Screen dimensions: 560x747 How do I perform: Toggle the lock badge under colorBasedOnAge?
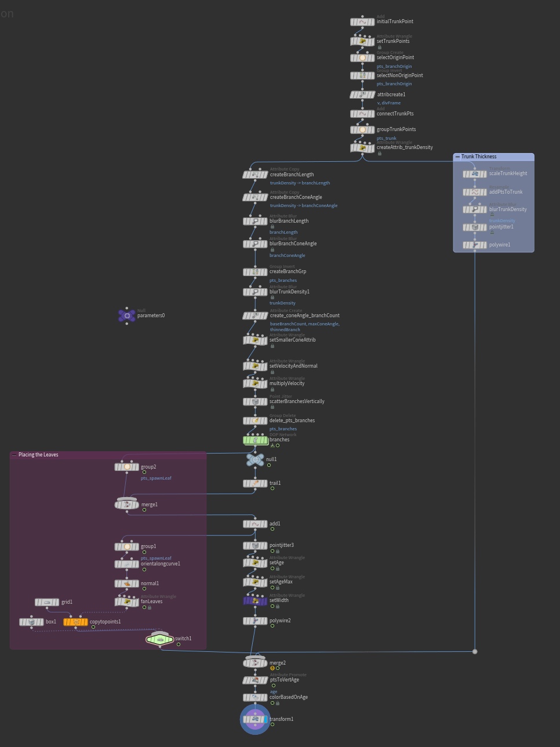(278, 704)
